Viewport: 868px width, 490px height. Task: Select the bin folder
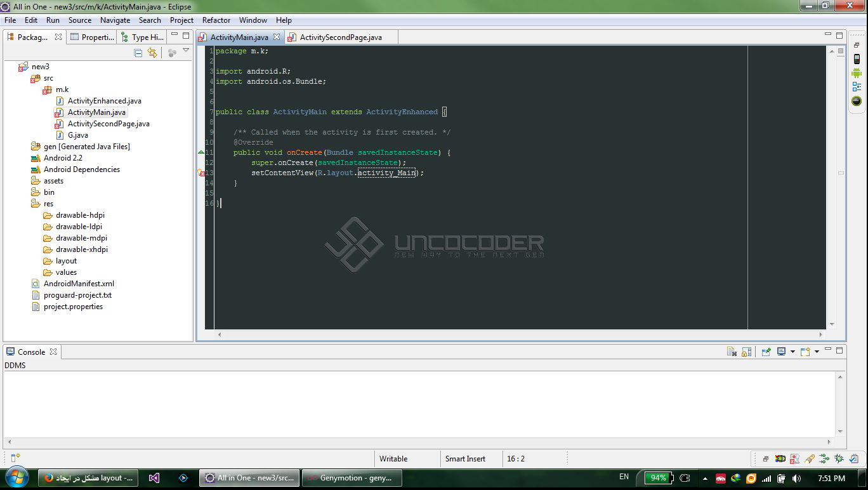point(43,192)
